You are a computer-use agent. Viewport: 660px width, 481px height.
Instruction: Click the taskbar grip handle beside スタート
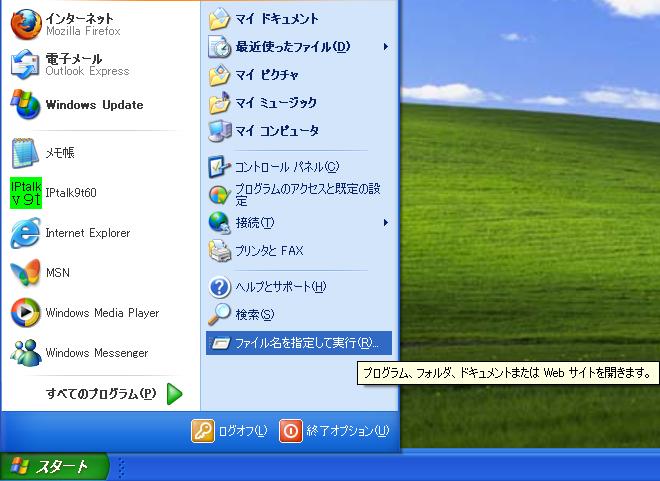(x=121, y=467)
